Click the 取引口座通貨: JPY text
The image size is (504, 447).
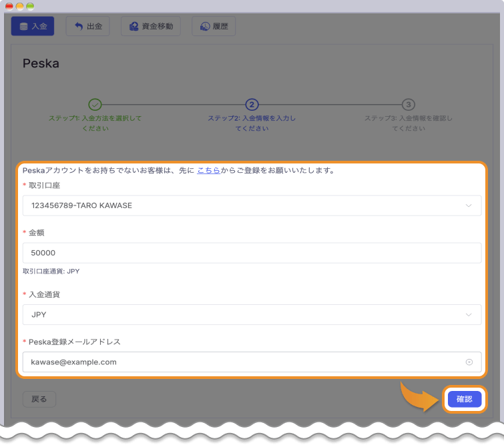click(x=51, y=272)
